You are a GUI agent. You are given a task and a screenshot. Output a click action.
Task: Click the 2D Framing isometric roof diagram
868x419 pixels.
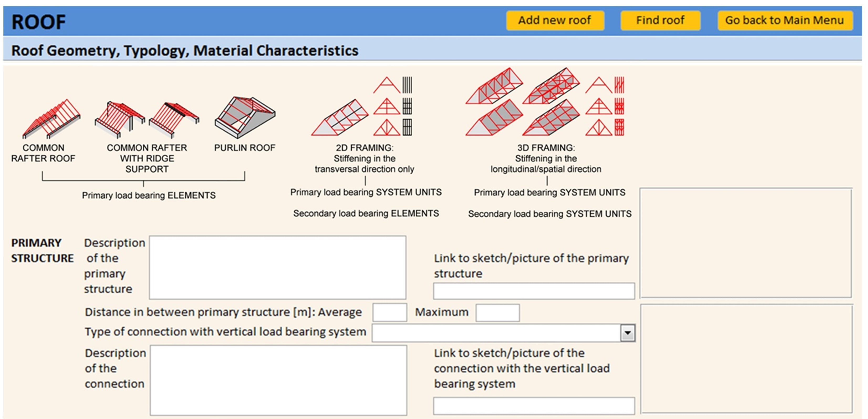(340, 117)
